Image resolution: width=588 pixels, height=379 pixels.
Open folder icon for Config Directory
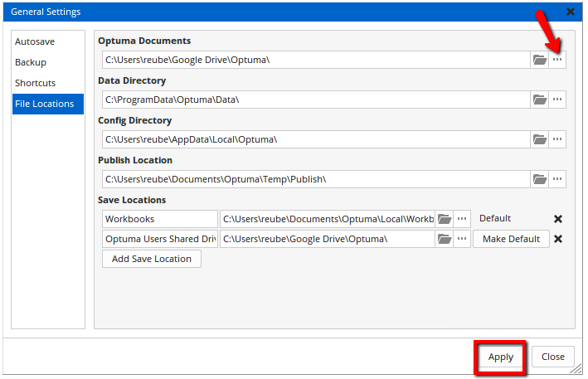coord(539,139)
